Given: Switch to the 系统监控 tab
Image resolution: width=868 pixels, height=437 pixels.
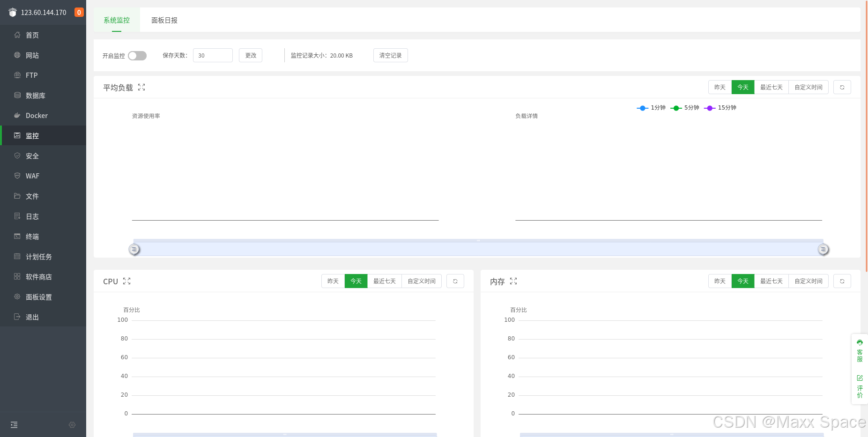Looking at the screenshot, I should click(117, 20).
